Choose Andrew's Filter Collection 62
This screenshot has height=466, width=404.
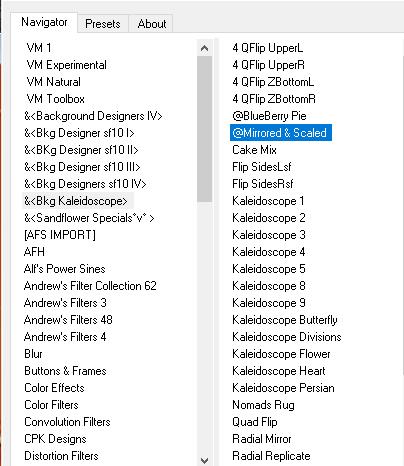tap(90, 286)
